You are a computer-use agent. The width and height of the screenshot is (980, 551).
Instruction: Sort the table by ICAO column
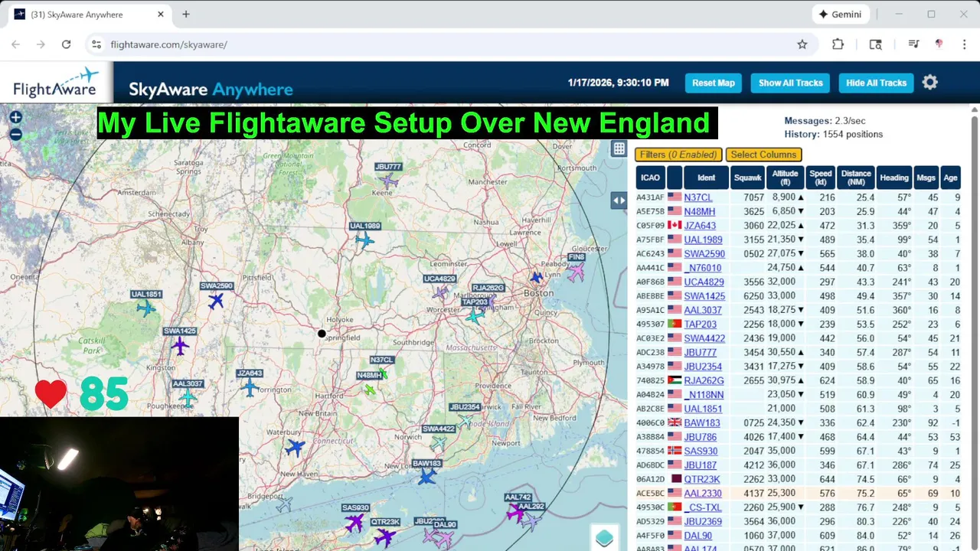650,178
